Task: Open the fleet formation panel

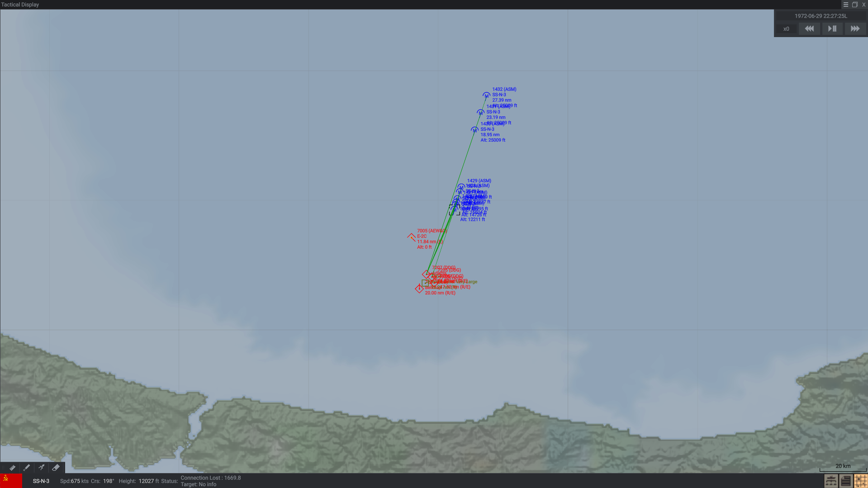Action: [831, 481]
